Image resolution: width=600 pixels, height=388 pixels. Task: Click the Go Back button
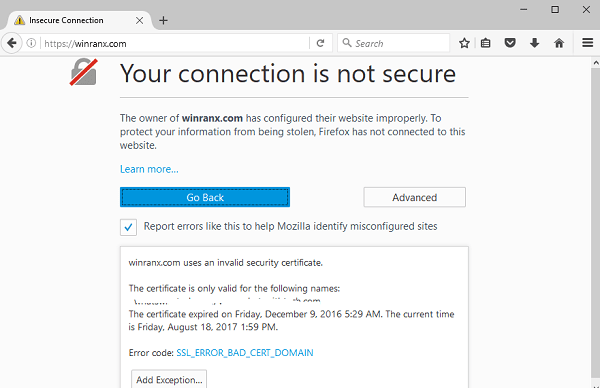(x=205, y=197)
